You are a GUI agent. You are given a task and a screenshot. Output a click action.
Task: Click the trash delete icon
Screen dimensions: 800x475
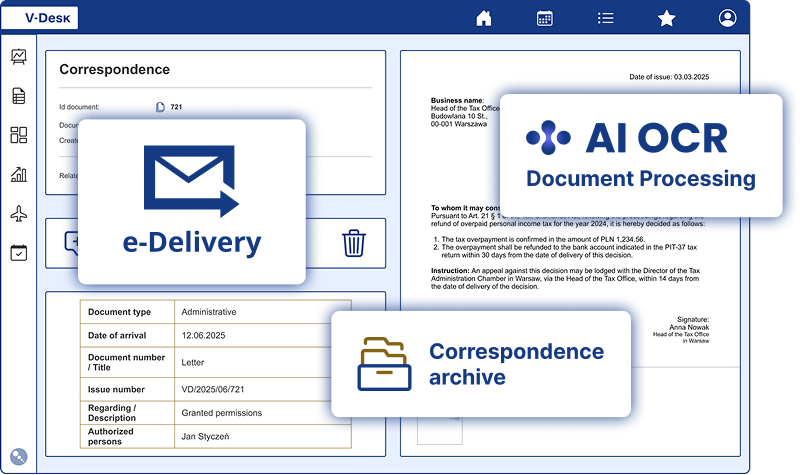(x=354, y=243)
